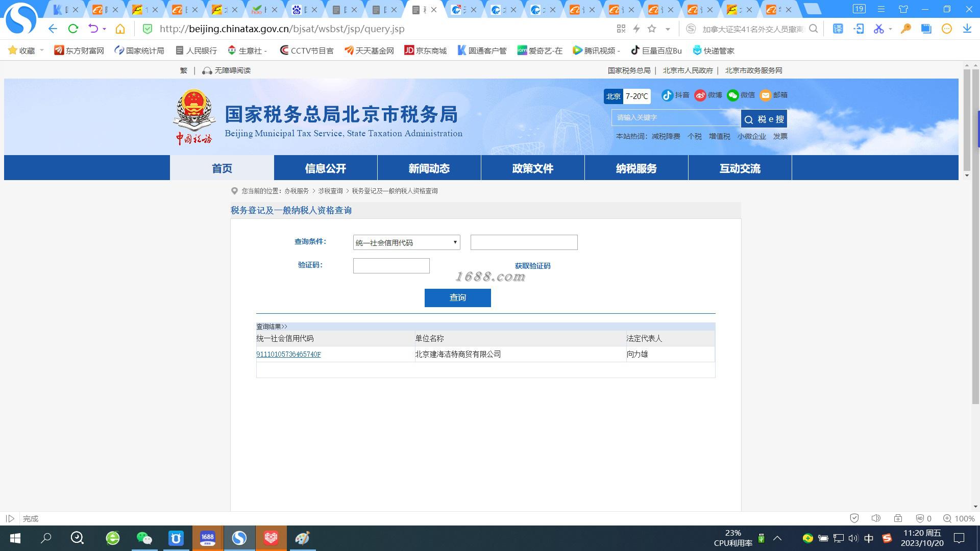Open the QR code grid icon in the address bar
Screen dimensions: 980x551
(621, 29)
